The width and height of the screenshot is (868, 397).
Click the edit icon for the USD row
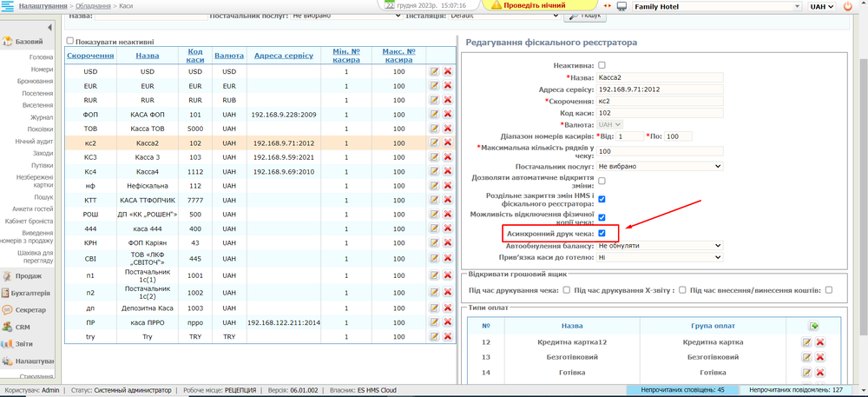434,71
